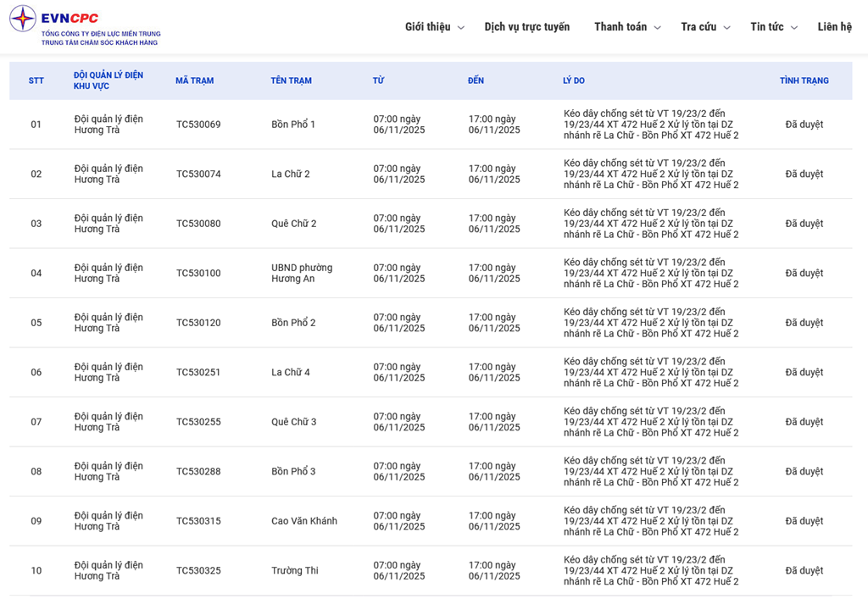Image resolution: width=868 pixels, height=599 pixels.
Task: Click the LÝ DO column header
Action: [573, 80]
